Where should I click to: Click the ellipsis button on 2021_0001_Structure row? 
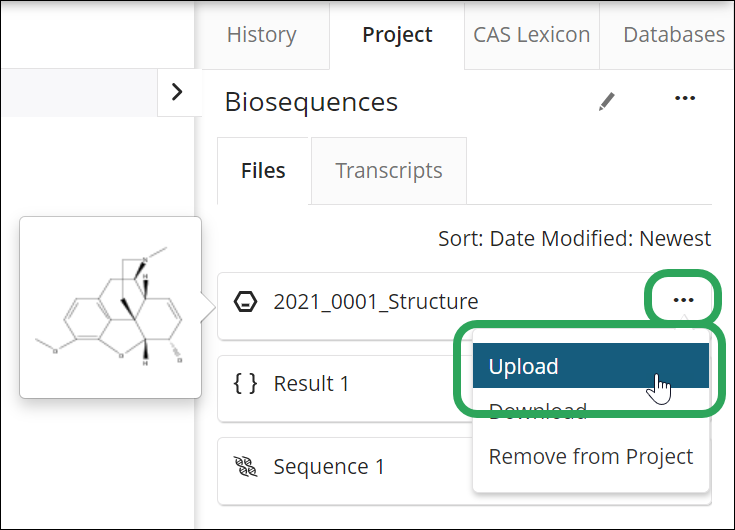pyautogui.click(x=684, y=300)
